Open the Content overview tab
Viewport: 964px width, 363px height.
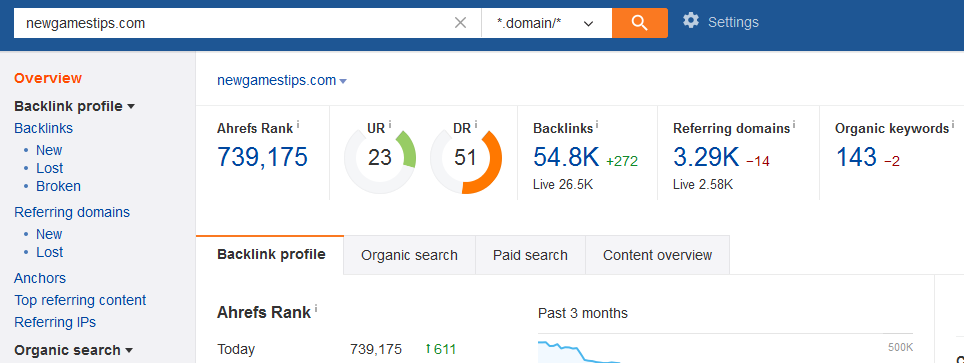[657, 255]
